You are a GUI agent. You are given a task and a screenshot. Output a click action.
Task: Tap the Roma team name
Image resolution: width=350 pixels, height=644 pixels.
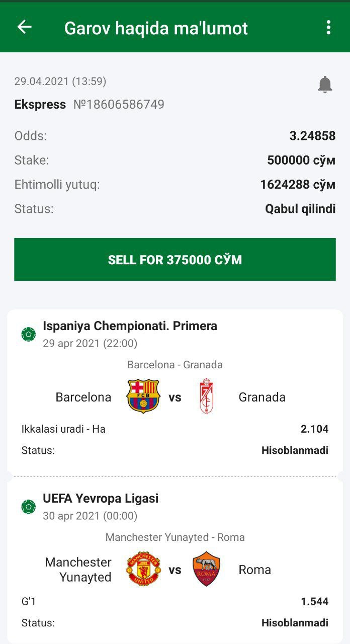pyautogui.click(x=254, y=570)
